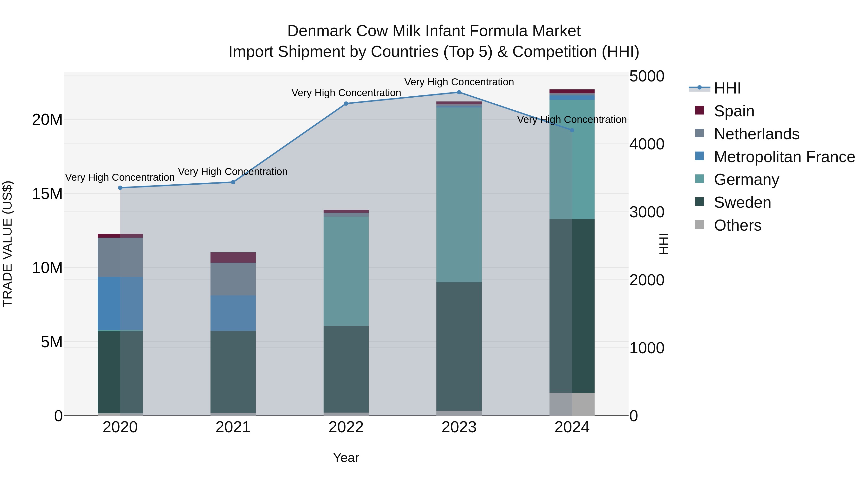The image size is (868, 488).
Task: Click the HHI legend entry
Action: 715,88
